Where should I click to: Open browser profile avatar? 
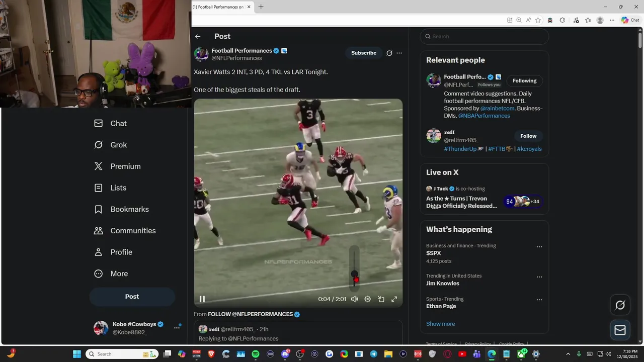pos(600,20)
